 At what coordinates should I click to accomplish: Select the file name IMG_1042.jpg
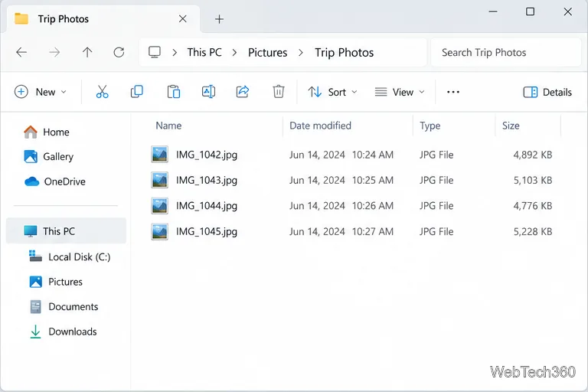[207, 155]
